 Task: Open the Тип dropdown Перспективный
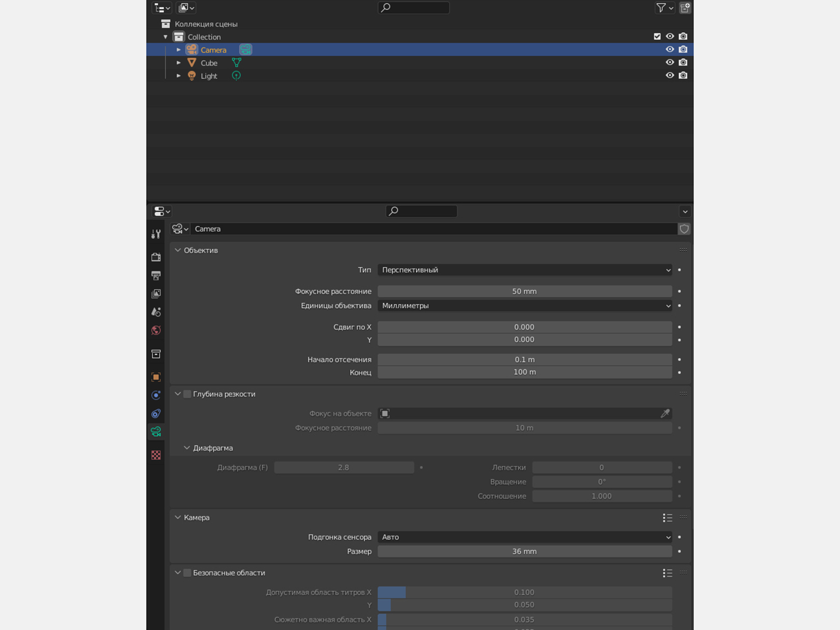(524, 270)
